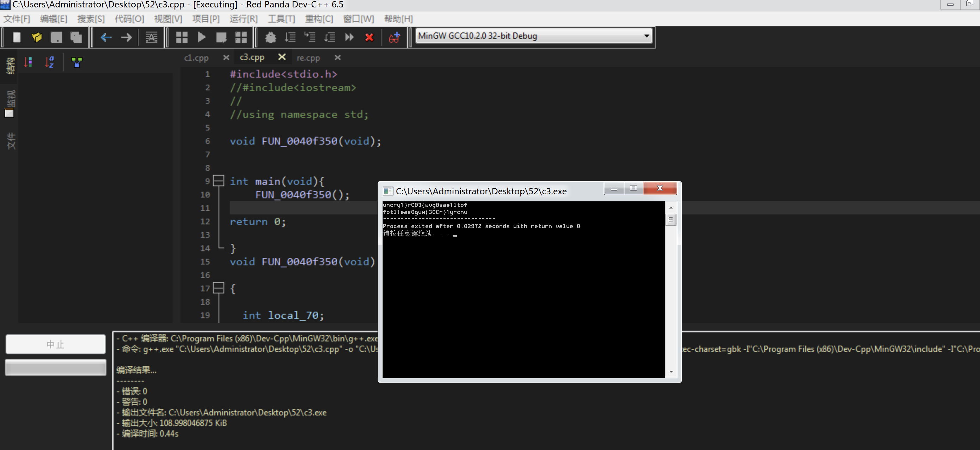
Task: Start debugging with the bug icon
Action: coord(270,37)
